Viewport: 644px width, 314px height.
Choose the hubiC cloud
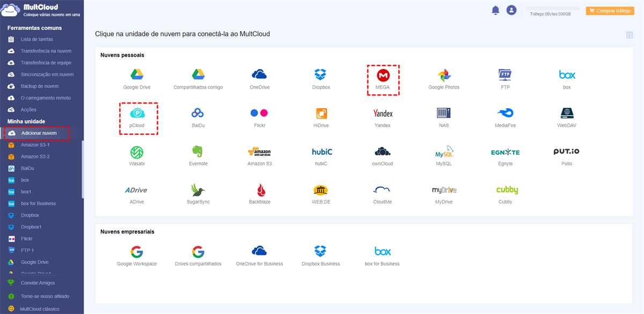click(x=321, y=156)
